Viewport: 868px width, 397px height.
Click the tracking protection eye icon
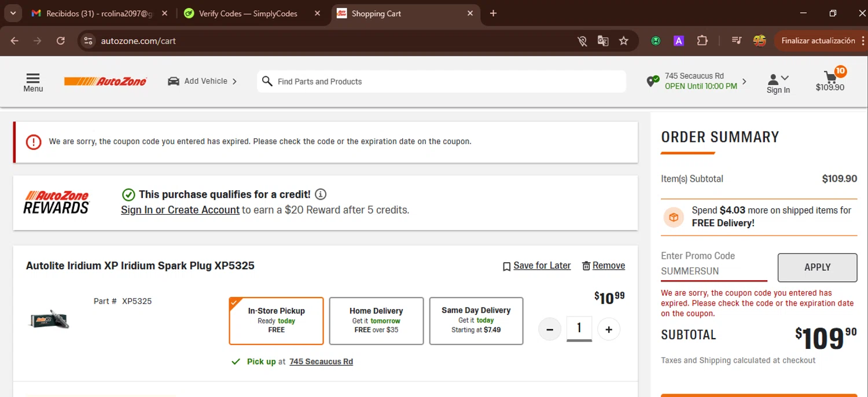click(x=582, y=41)
